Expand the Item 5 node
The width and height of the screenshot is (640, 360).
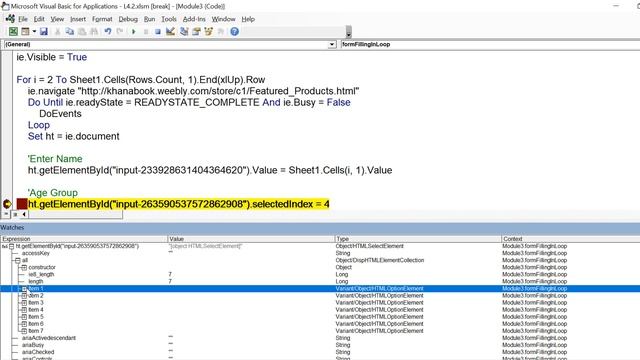(24, 317)
